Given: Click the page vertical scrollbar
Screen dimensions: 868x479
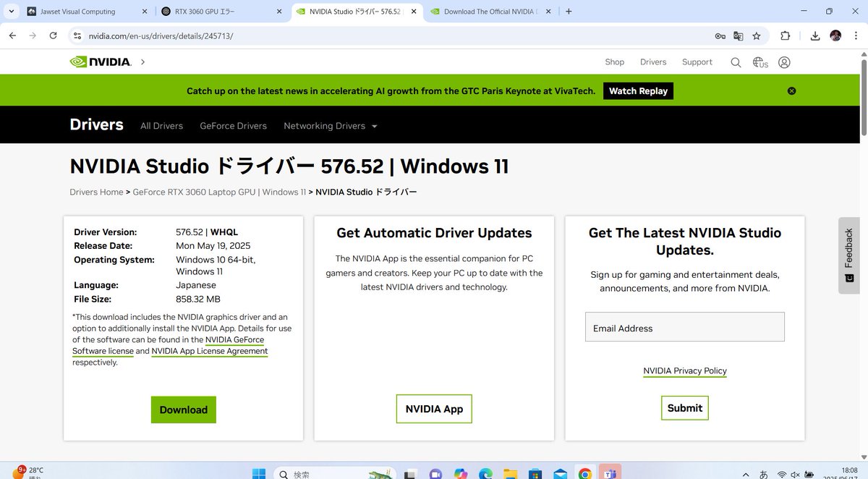Looking at the screenshot, I should (864, 98).
